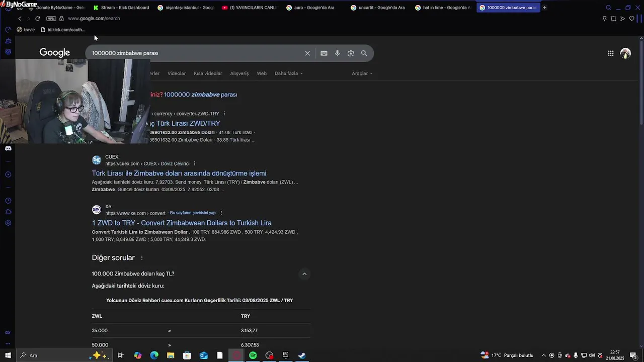The height and width of the screenshot is (362, 644).
Task: Open File Explorer from the taskbar
Action: (171, 355)
